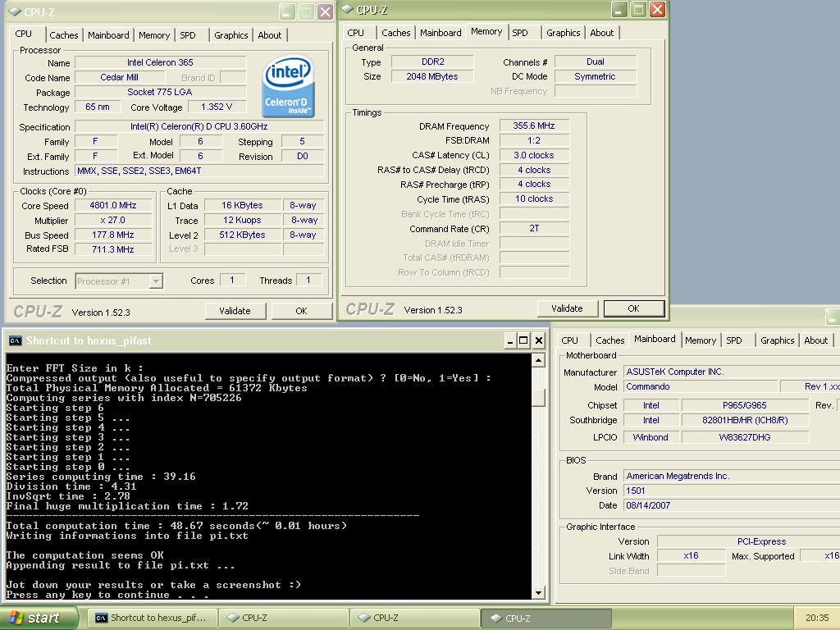The height and width of the screenshot is (630, 840).
Task: Close the CPU-Z Memory window
Action: coord(657,10)
